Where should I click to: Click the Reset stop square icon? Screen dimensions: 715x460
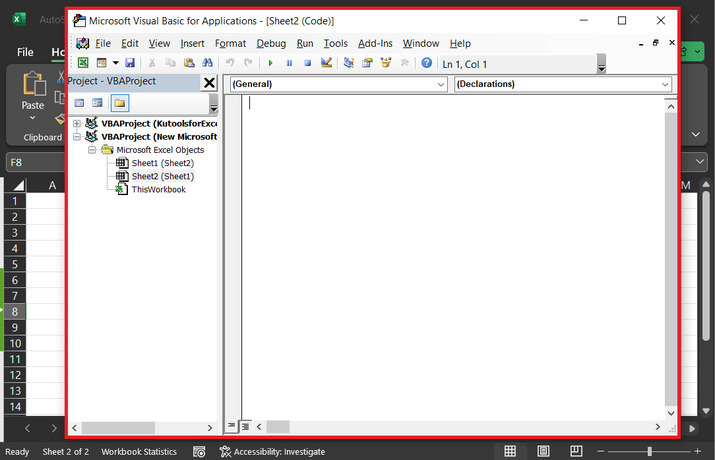point(308,63)
